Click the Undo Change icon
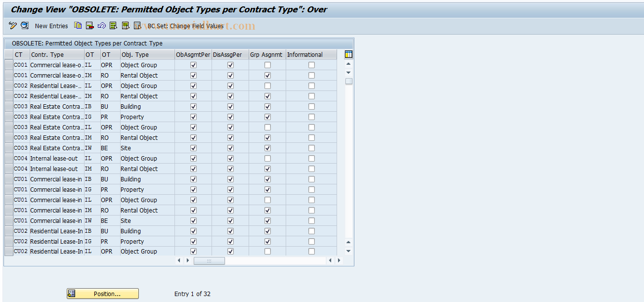 tap(102, 26)
